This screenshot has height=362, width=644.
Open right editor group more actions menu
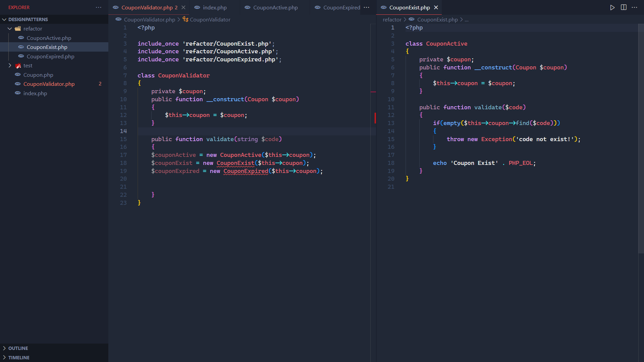pos(635,7)
